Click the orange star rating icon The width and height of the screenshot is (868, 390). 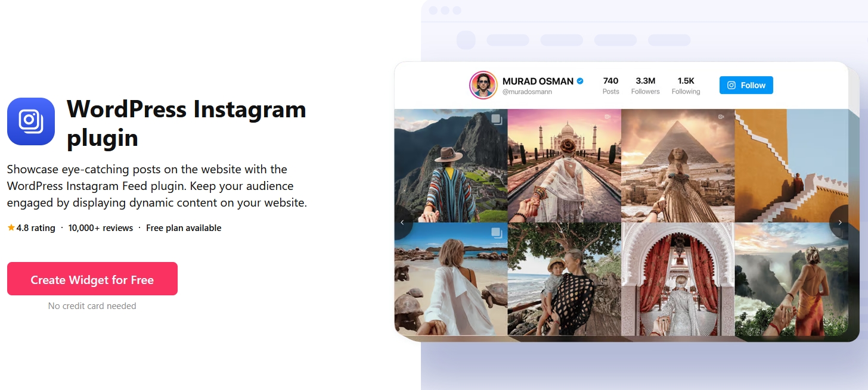pos(11,227)
